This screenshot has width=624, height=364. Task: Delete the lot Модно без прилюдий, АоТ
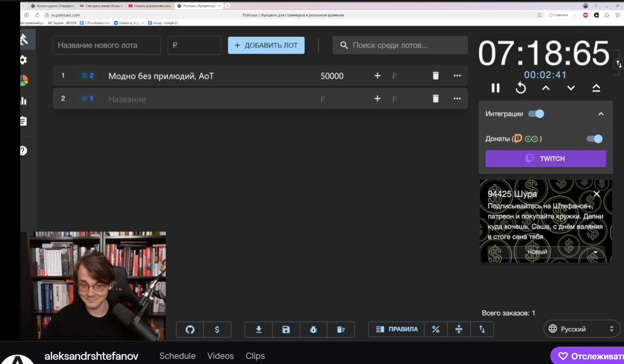tap(435, 76)
